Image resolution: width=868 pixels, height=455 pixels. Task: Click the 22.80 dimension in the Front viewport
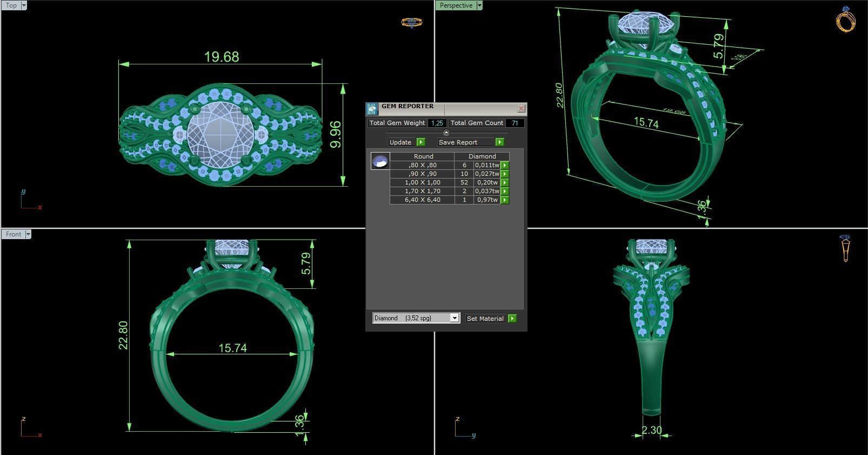[x=123, y=335]
